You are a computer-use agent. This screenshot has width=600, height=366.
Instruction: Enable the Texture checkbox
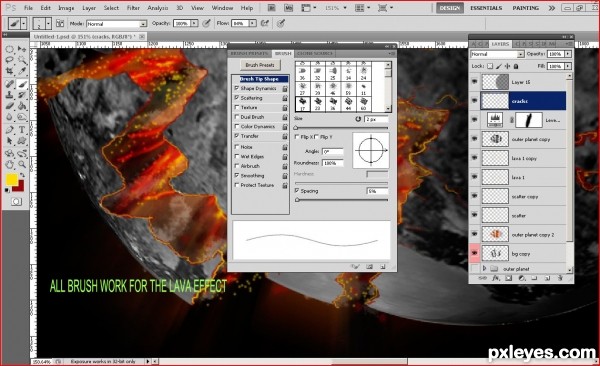[x=237, y=107]
